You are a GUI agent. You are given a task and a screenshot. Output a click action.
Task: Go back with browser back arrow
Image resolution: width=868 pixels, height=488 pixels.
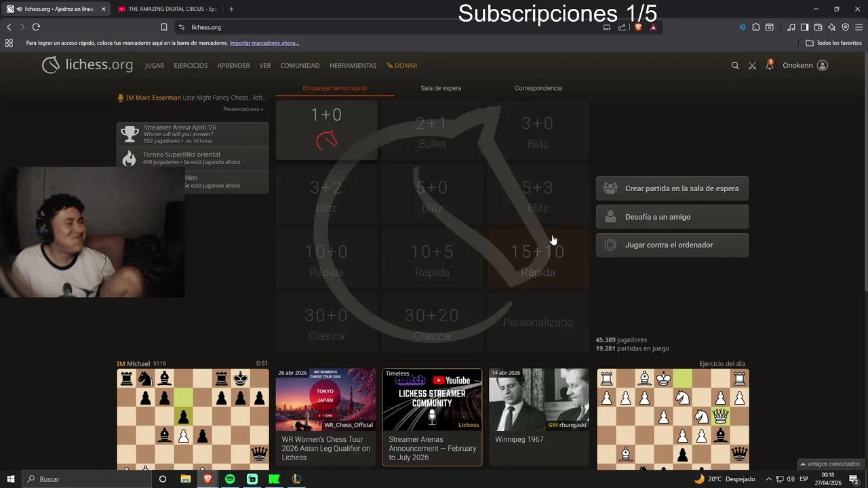click(9, 27)
